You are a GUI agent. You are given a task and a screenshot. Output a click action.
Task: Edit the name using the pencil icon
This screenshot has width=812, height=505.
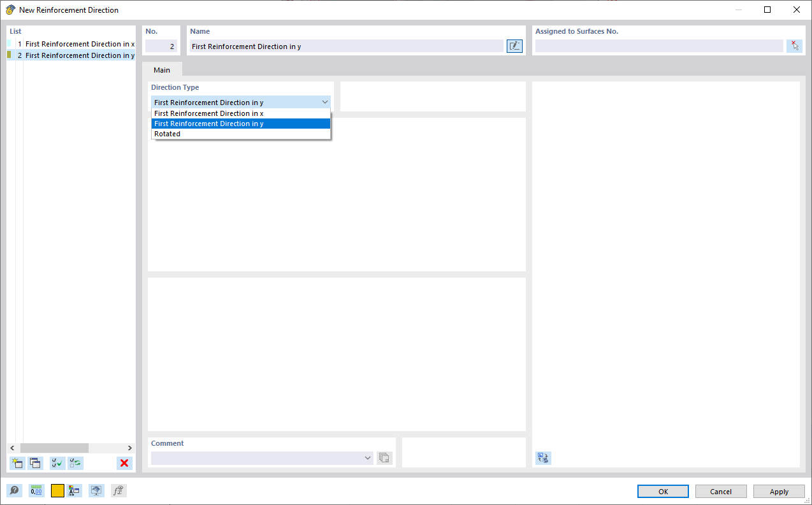514,46
